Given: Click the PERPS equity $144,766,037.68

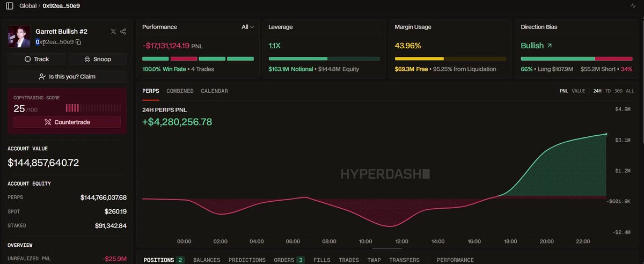Looking at the screenshot, I should click(x=104, y=197).
